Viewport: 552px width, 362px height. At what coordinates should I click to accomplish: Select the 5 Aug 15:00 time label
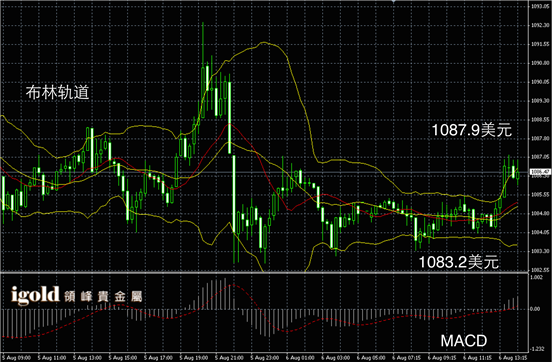tap(123, 358)
